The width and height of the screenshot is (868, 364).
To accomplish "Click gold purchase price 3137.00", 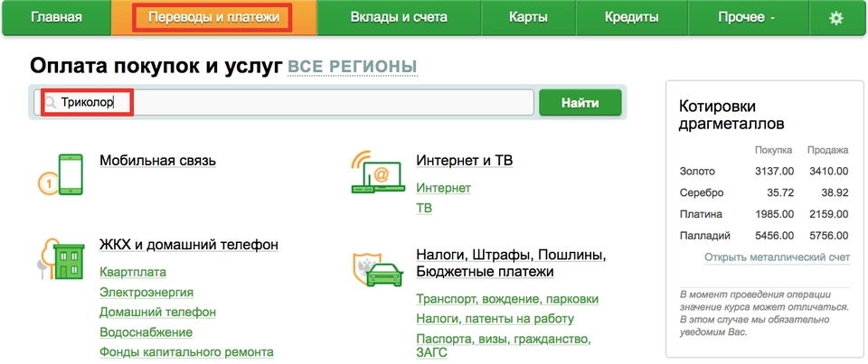I will tap(775, 172).
